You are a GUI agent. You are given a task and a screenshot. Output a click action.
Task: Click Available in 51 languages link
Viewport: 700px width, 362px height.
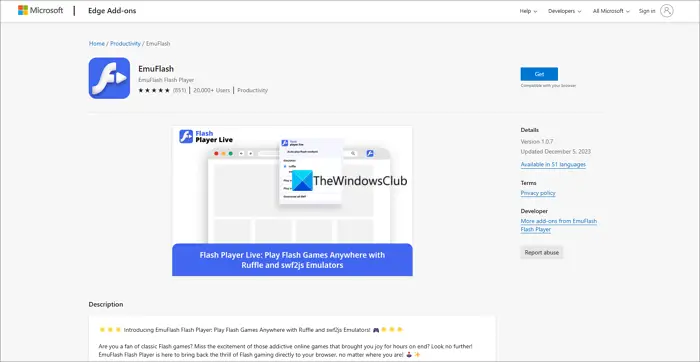pos(553,164)
